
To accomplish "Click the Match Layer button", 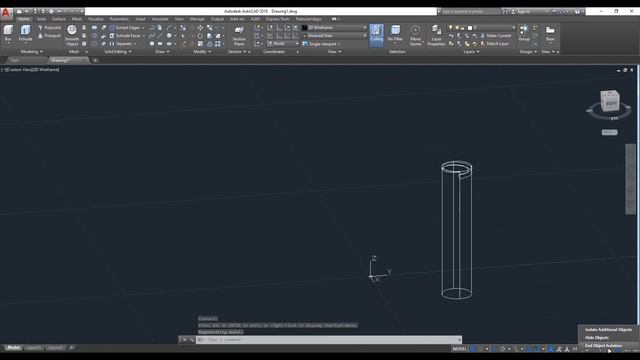I will click(494, 44).
